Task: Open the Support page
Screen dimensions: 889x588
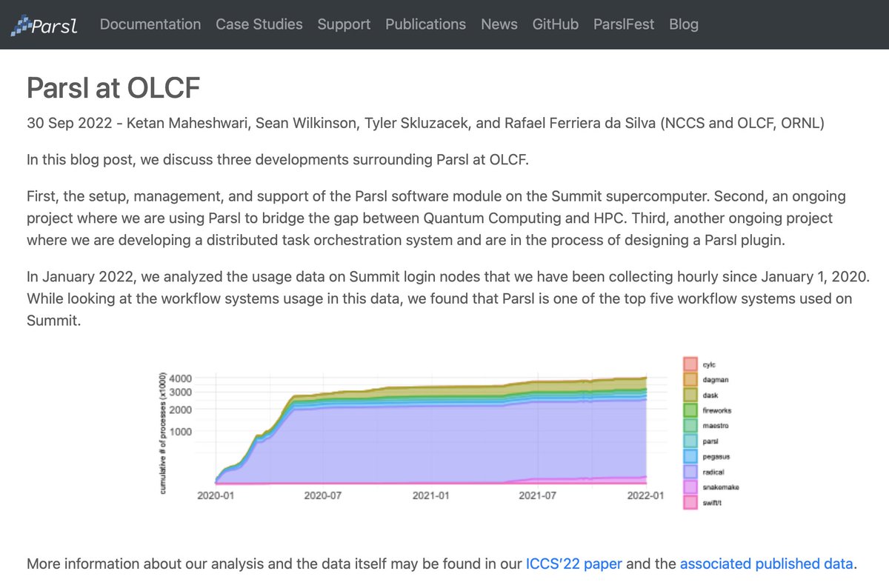Action: [344, 24]
